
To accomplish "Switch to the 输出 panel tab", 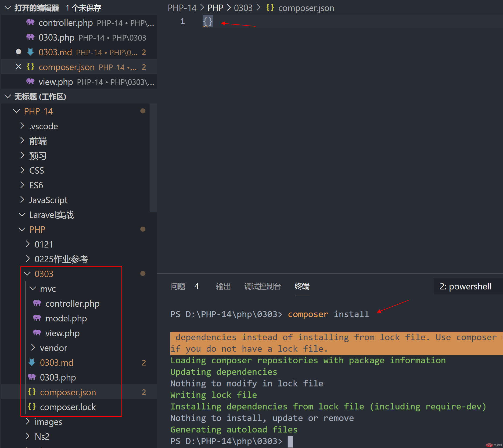I will (x=223, y=286).
